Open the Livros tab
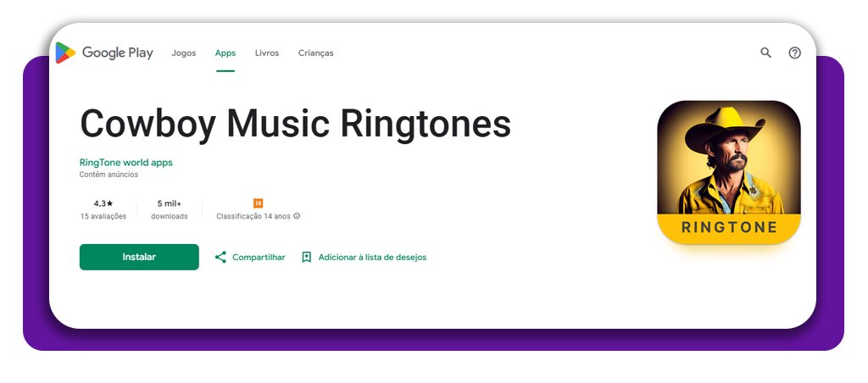868x383 pixels. (x=267, y=53)
